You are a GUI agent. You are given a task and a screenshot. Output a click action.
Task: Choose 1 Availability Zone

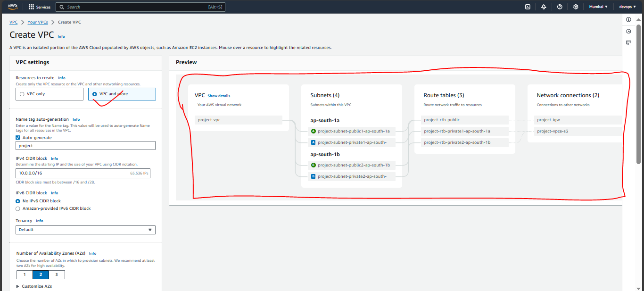[x=25, y=274]
